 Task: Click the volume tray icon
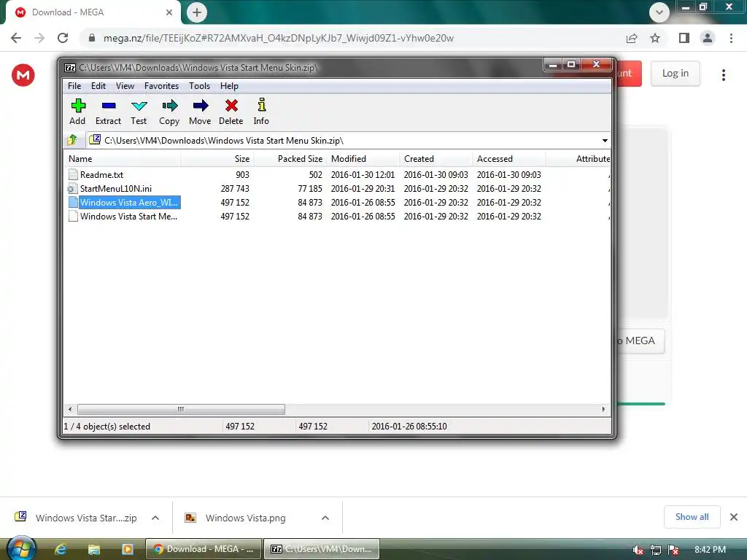(x=638, y=550)
